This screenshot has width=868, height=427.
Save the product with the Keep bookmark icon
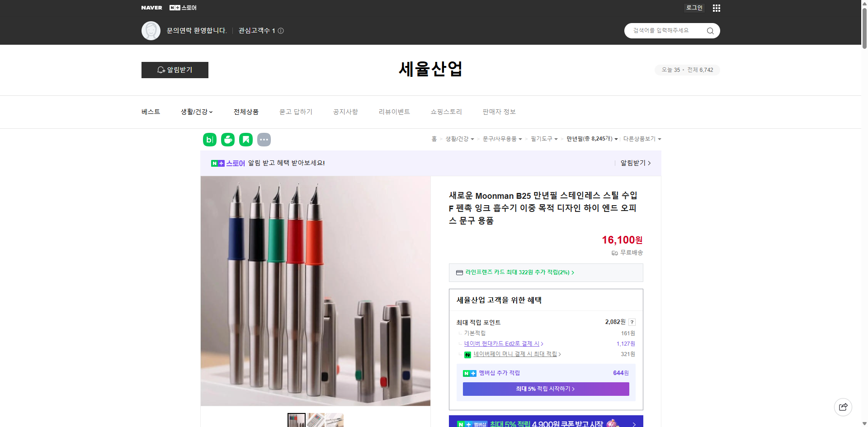pos(246,140)
